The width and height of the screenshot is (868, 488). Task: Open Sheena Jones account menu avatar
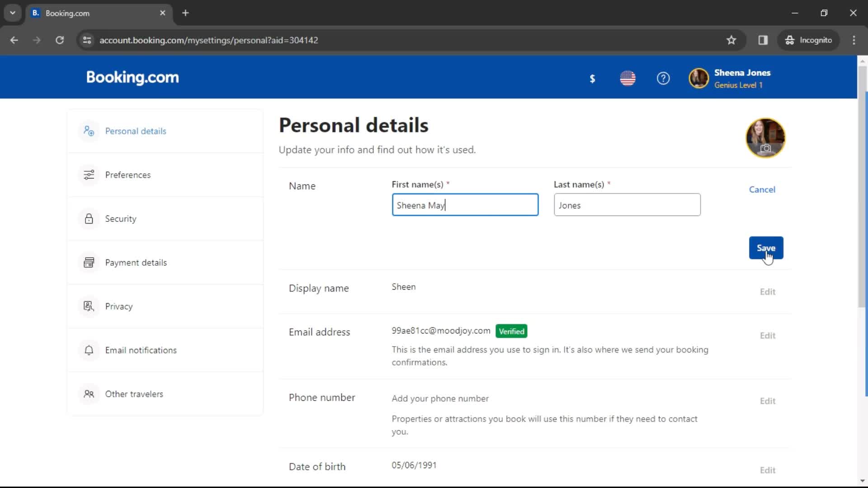coord(698,78)
